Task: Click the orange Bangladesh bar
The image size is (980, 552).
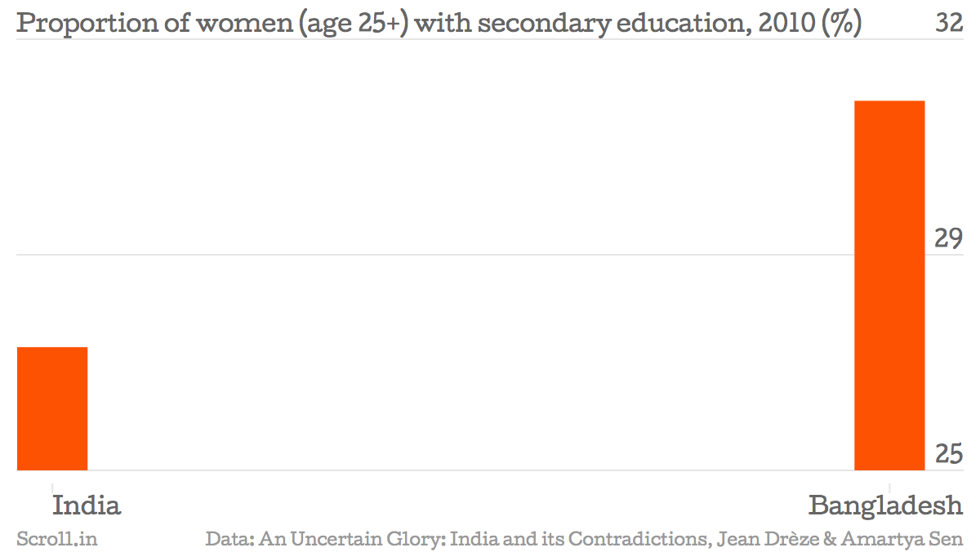Action: [x=889, y=286]
